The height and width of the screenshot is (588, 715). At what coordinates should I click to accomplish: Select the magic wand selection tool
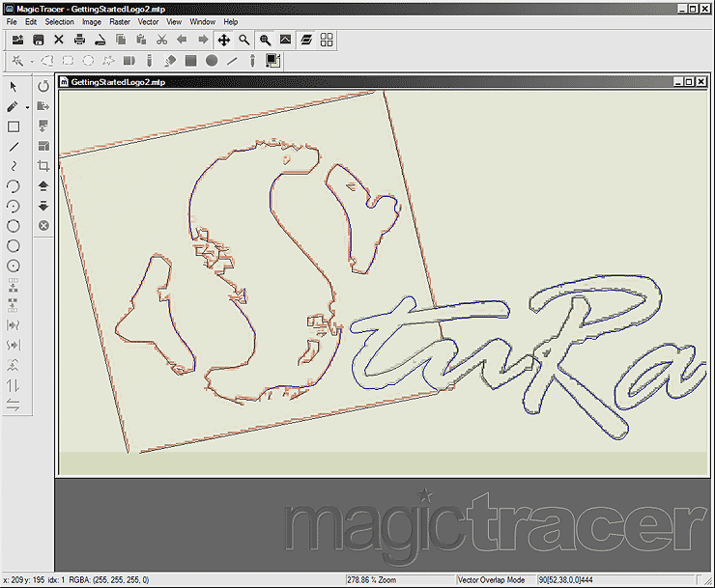tap(17, 61)
